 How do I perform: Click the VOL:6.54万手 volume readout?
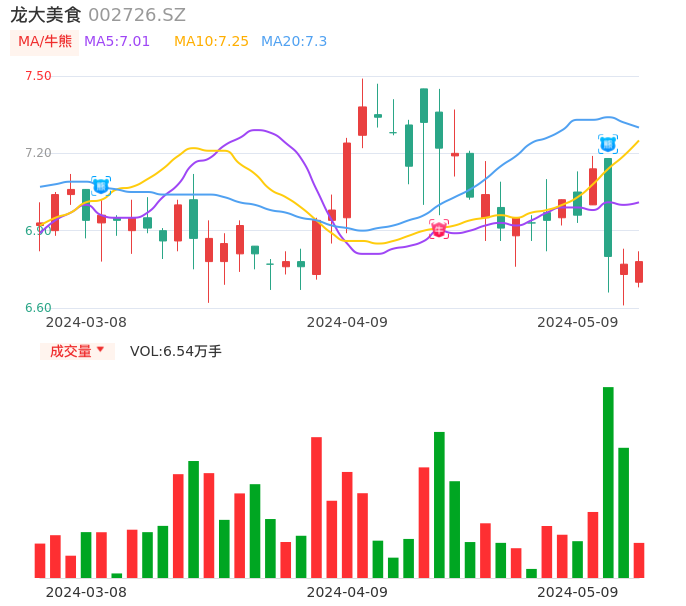(x=176, y=351)
